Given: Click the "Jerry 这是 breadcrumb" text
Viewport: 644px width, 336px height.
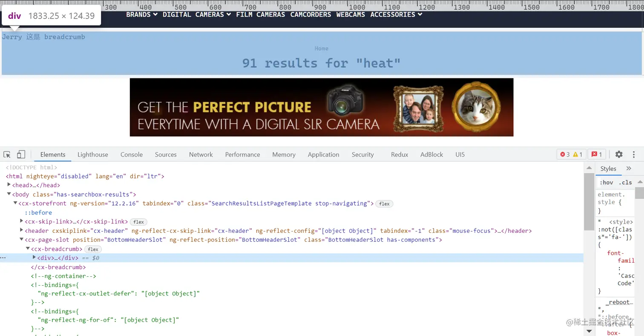Looking at the screenshot, I should click(x=43, y=37).
